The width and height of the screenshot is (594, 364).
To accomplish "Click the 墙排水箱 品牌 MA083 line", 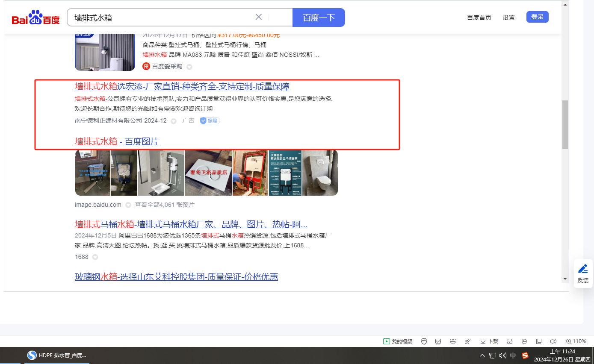I will (231, 55).
